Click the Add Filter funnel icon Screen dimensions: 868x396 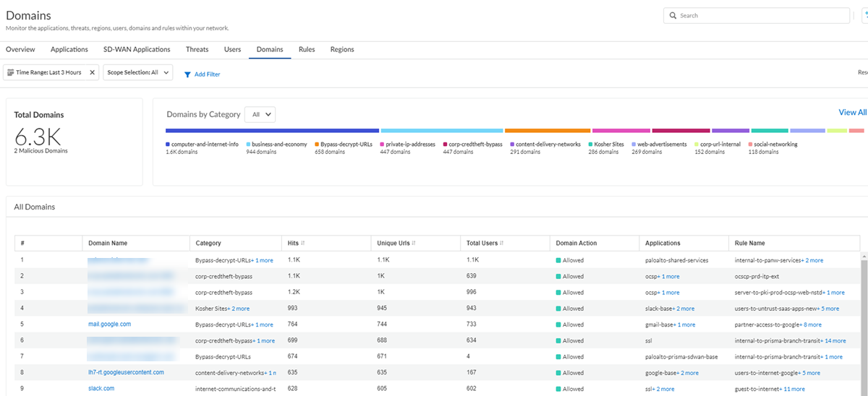(187, 74)
